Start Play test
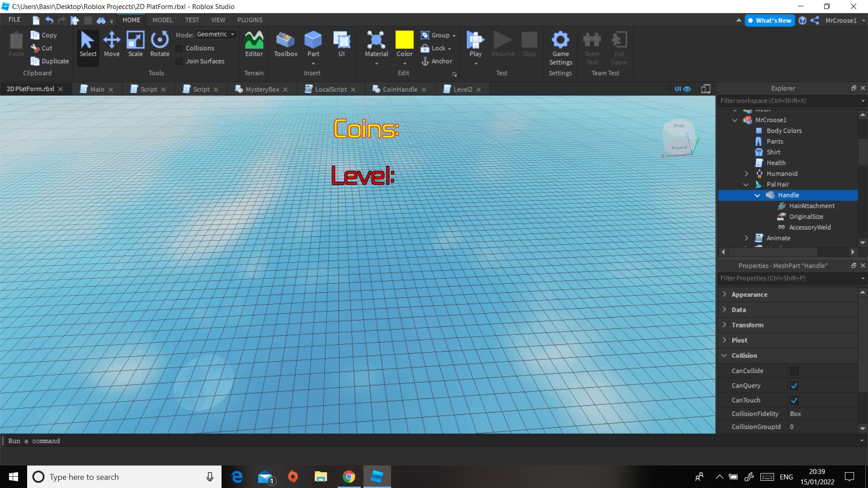The width and height of the screenshot is (868, 488). 475,44
